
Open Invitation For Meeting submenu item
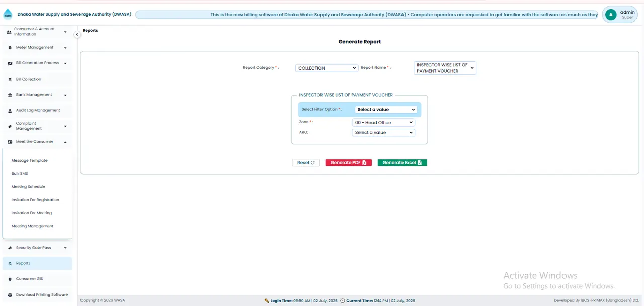tap(32, 213)
